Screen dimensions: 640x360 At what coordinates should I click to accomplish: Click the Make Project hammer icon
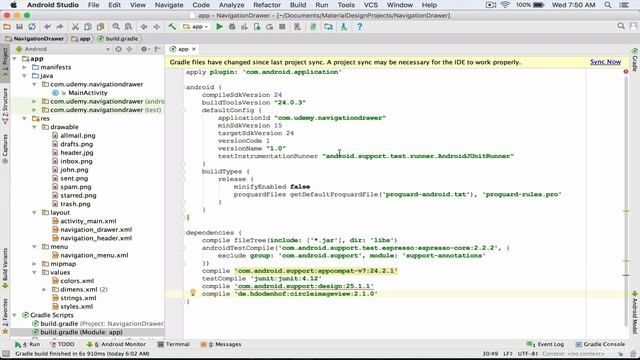coord(172,27)
